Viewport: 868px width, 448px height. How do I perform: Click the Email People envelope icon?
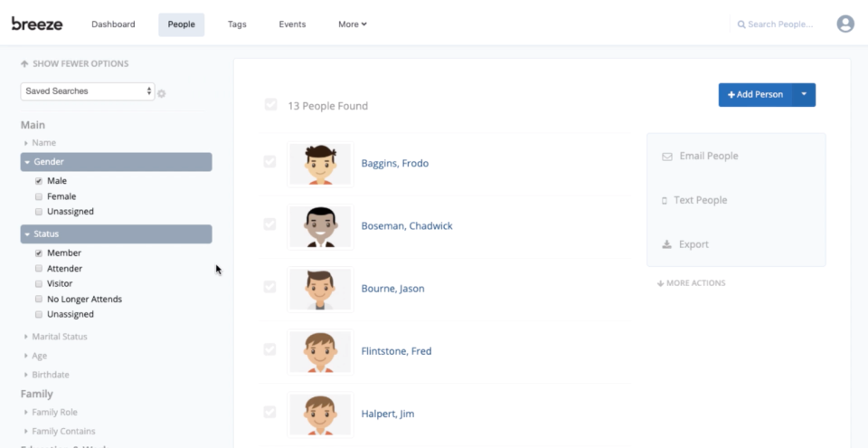pos(667,157)
